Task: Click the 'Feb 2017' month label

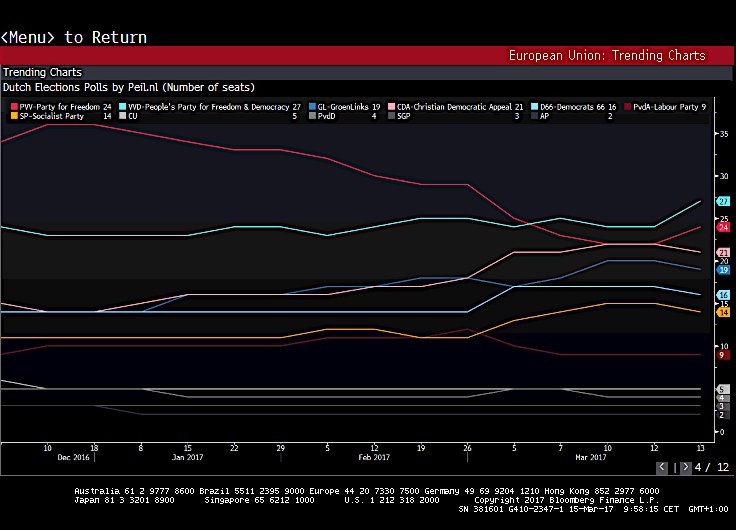Action: coord(374,457)
